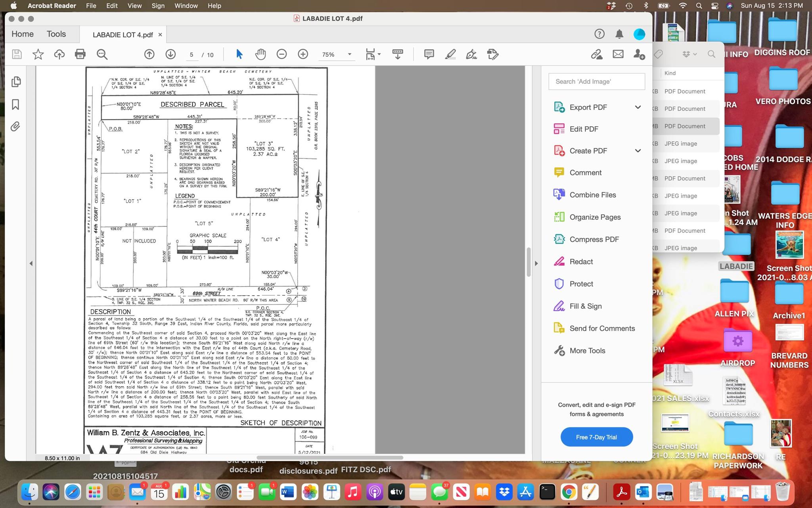Select the Hand pan tool
Image resolution: width=812 pixels, height=508 pixels.
coord(260,54)
